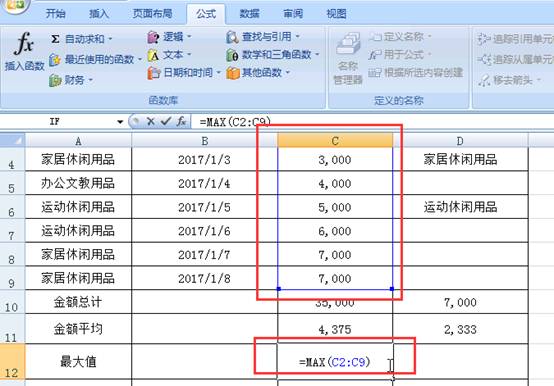Expand the AutoSum (自动求和) dropdown arrow
This screenshot has height=386, width=554.
click(x=110, y=39)
